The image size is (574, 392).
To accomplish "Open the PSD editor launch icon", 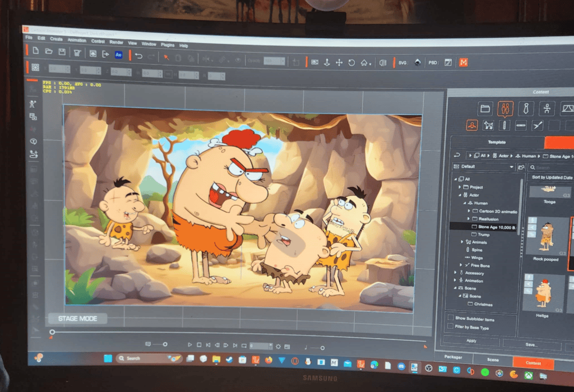I will 448,63.
